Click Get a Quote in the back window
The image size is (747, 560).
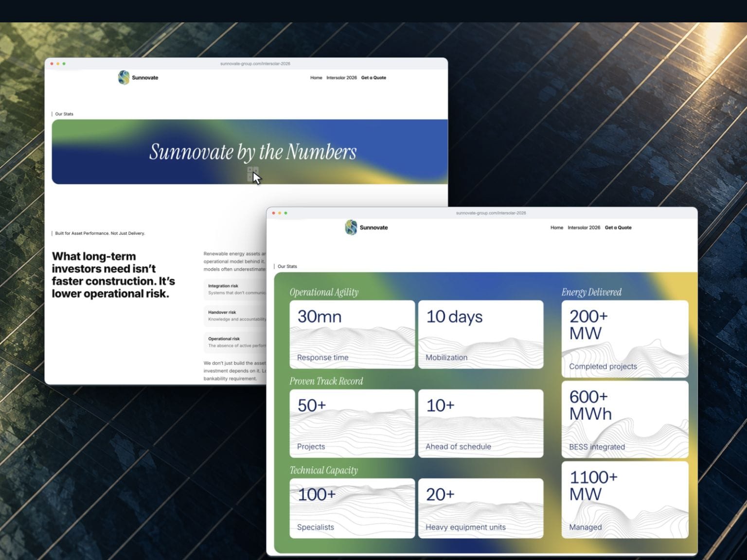coord(373,78)
